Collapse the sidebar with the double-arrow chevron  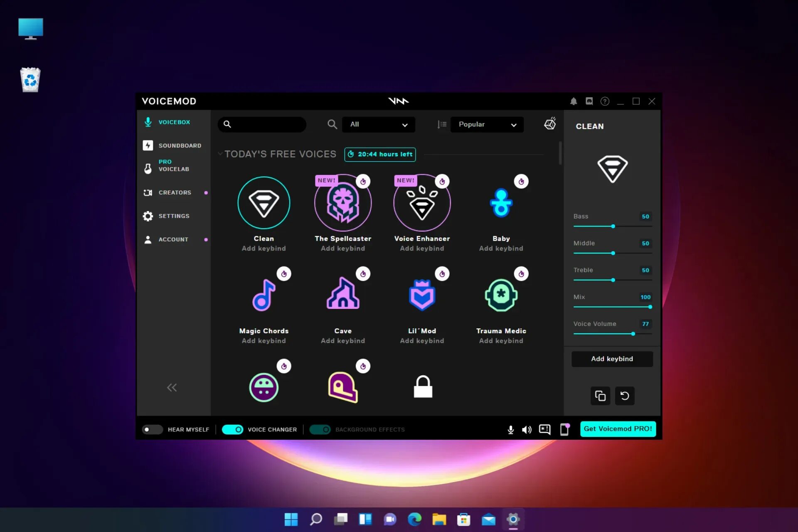[172, 387]
